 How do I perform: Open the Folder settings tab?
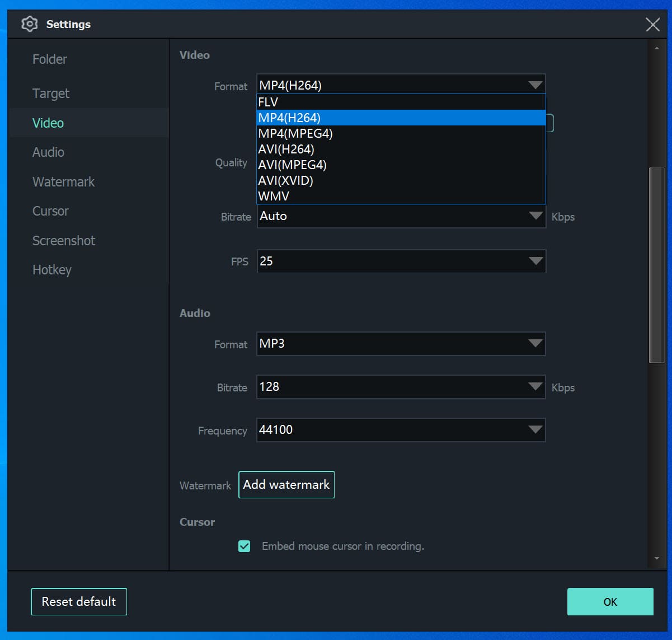50,59
